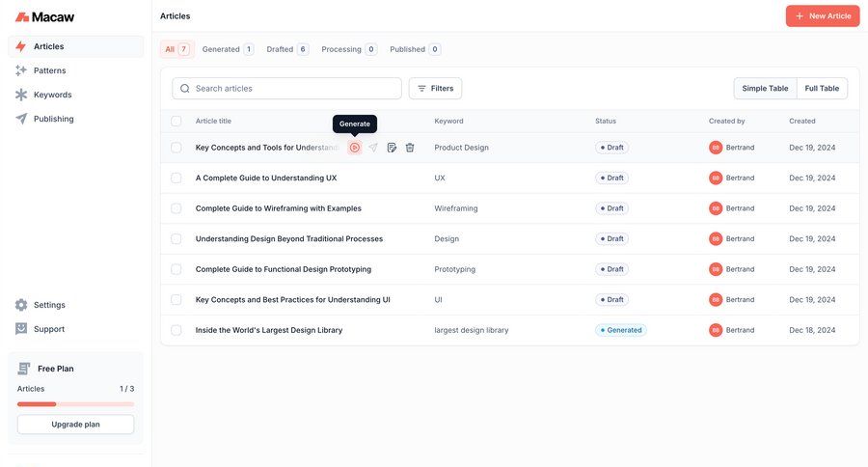This screenshot has width=868, height=467.
Task: Check the Complete Guide to Understanding UX checkbox
Action: tap(176, 178)
